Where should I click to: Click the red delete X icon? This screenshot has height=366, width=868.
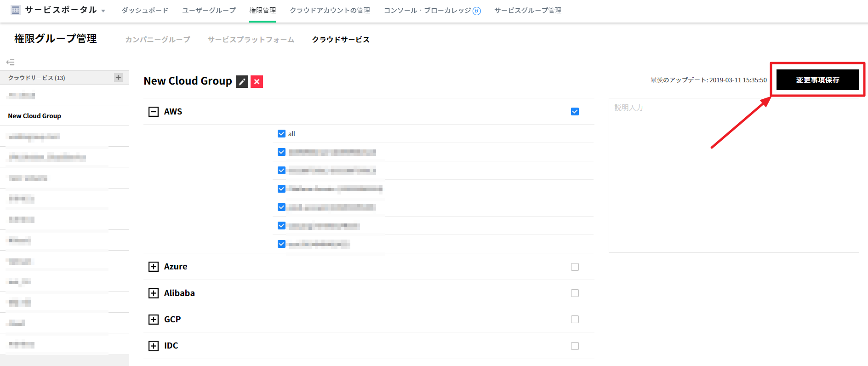coord(257,81)
